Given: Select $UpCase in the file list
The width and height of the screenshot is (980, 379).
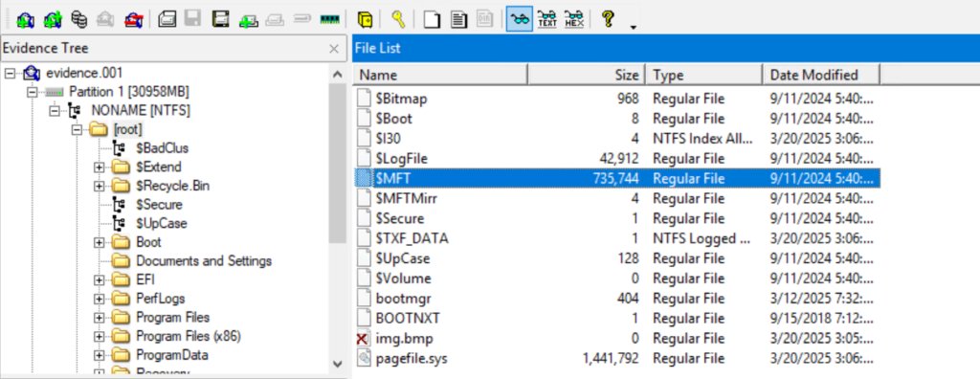Looking at the screenshot, I should [x=617, y=259].
